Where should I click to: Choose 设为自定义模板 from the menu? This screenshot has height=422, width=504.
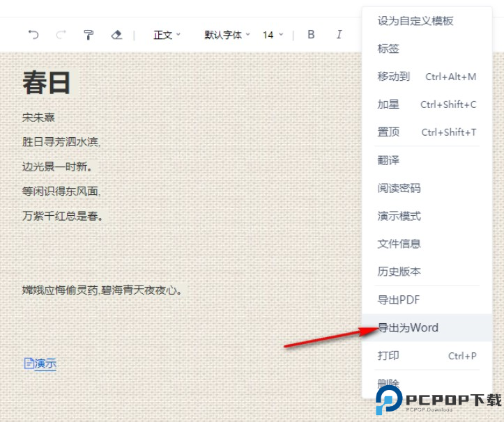(x=427, y=21)
